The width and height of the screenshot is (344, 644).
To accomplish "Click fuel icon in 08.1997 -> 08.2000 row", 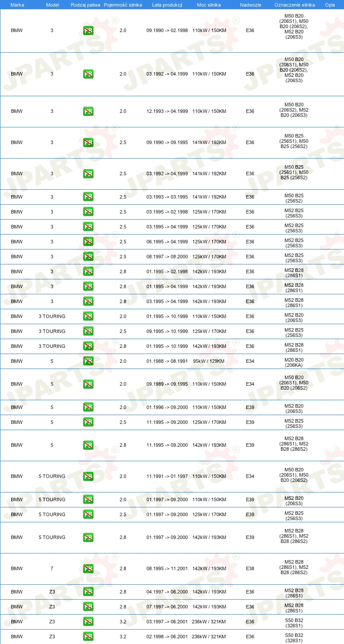I will [x=88, y=257].
